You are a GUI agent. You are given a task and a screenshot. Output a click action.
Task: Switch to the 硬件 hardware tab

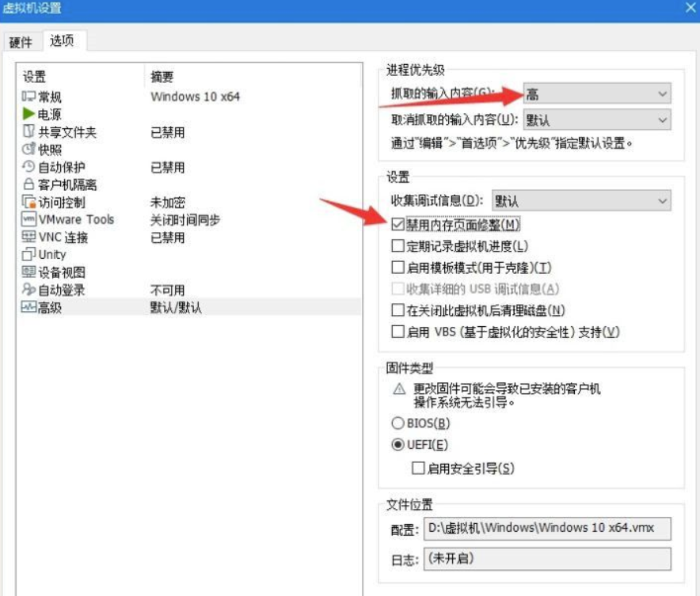(x=21, y=43)
